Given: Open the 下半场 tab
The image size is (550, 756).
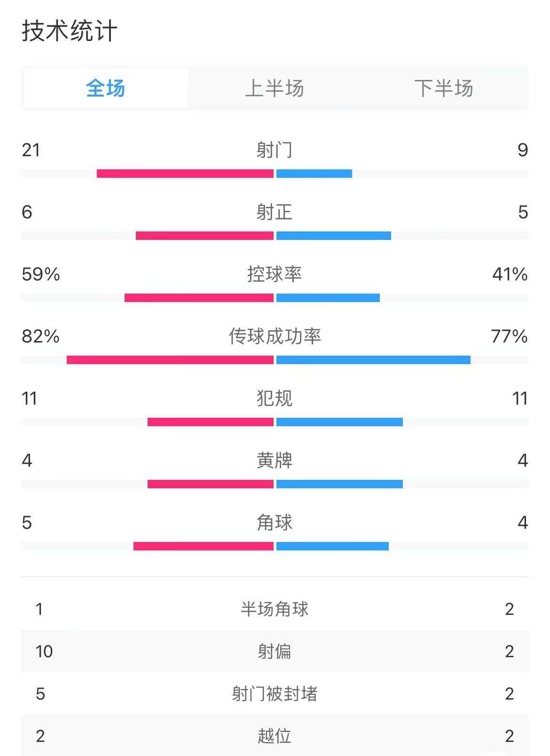Looking at the screenshot, I should tap(443, 88).
